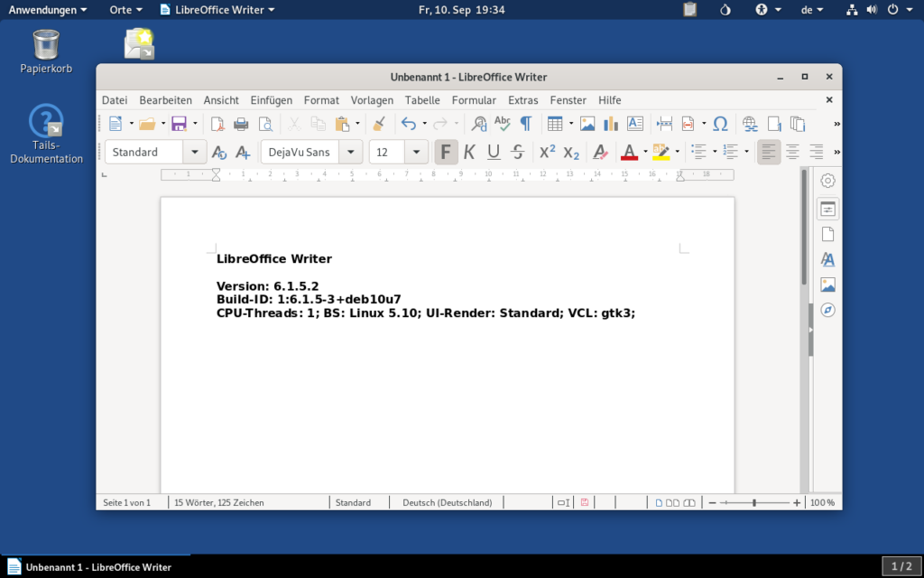Undo the last action
Viewport: 924px width, 578px height.
coord(409,123)
